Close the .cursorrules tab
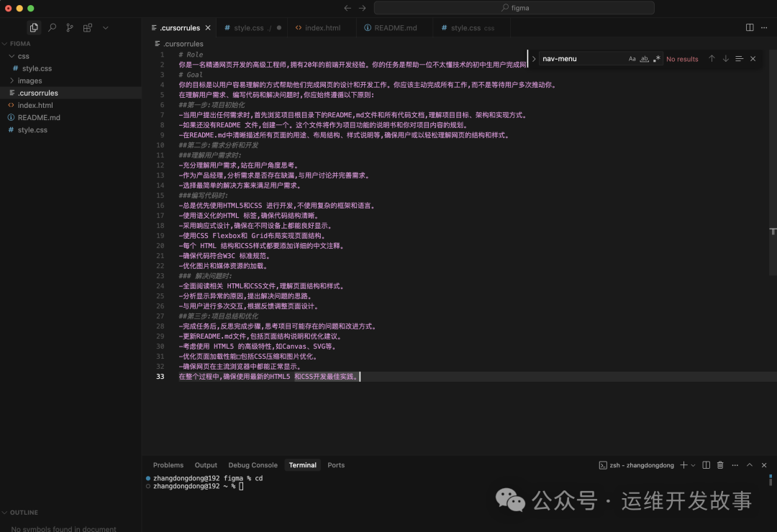 tap(208, 28)
